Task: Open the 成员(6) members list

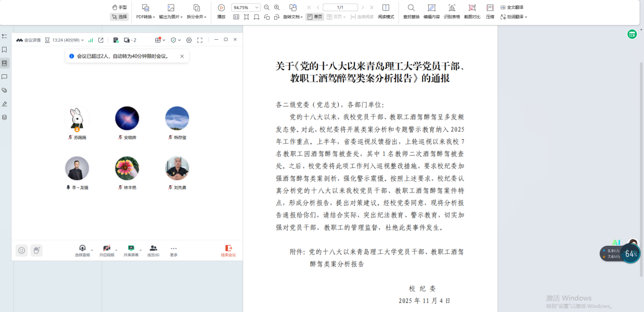Action: (153, 250)
